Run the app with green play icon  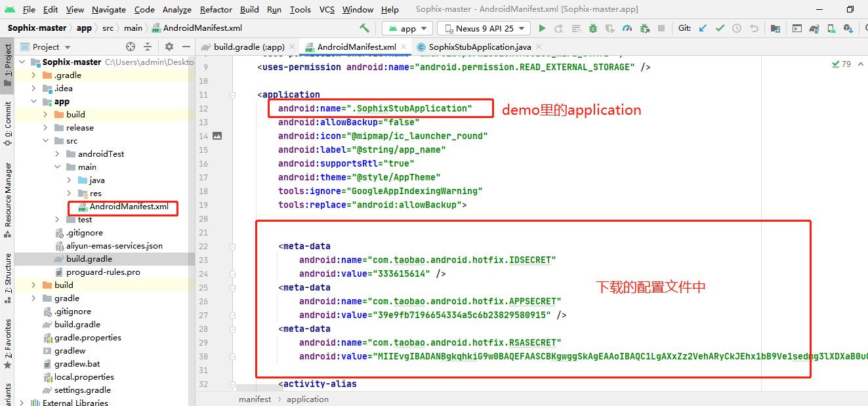point(542,28)
